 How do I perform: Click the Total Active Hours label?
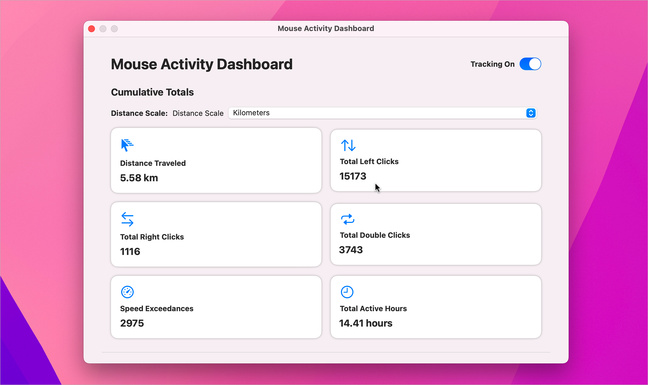click(373, 309)
